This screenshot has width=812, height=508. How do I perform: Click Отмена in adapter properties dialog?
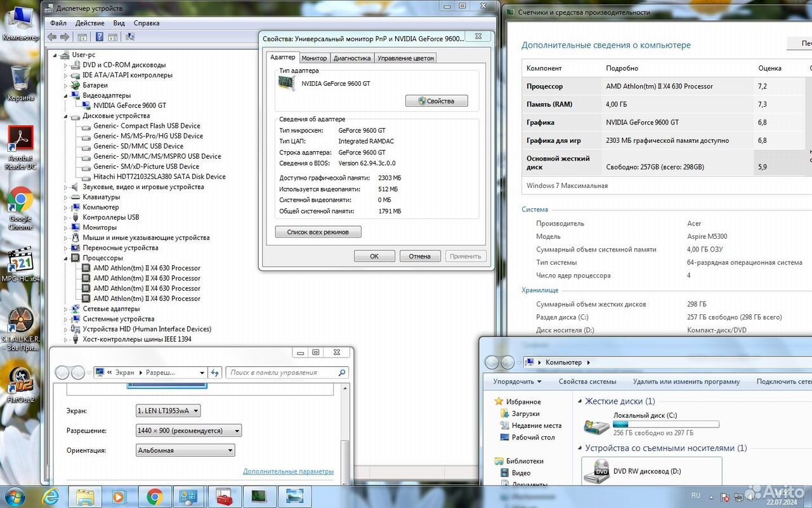coord(419,256)
